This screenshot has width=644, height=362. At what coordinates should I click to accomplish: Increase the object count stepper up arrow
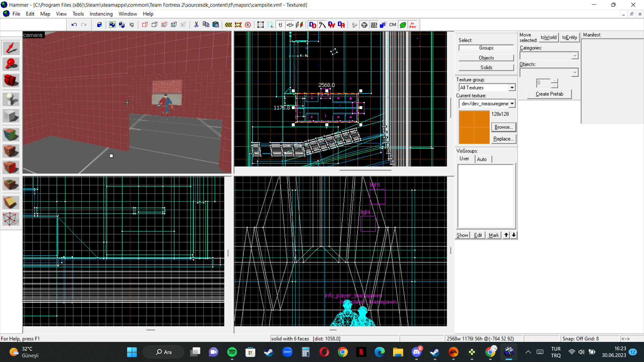pyautogui.click(x=554, y=81)
